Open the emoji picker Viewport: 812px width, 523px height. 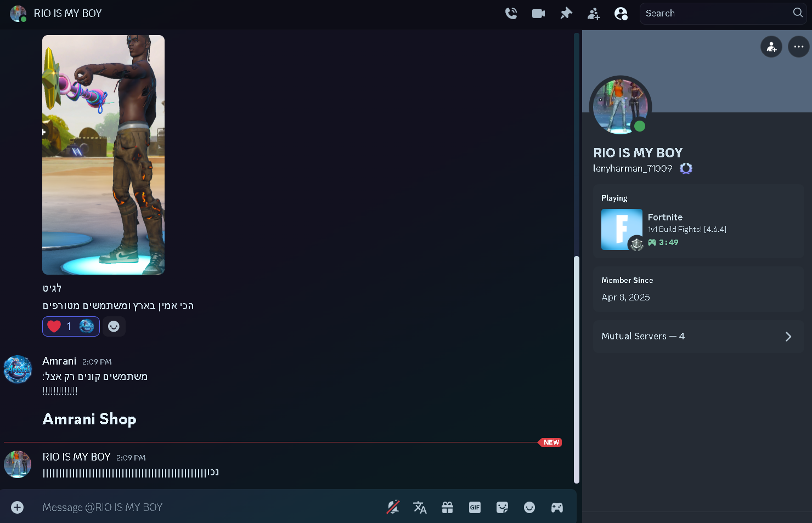pos(529,507)
